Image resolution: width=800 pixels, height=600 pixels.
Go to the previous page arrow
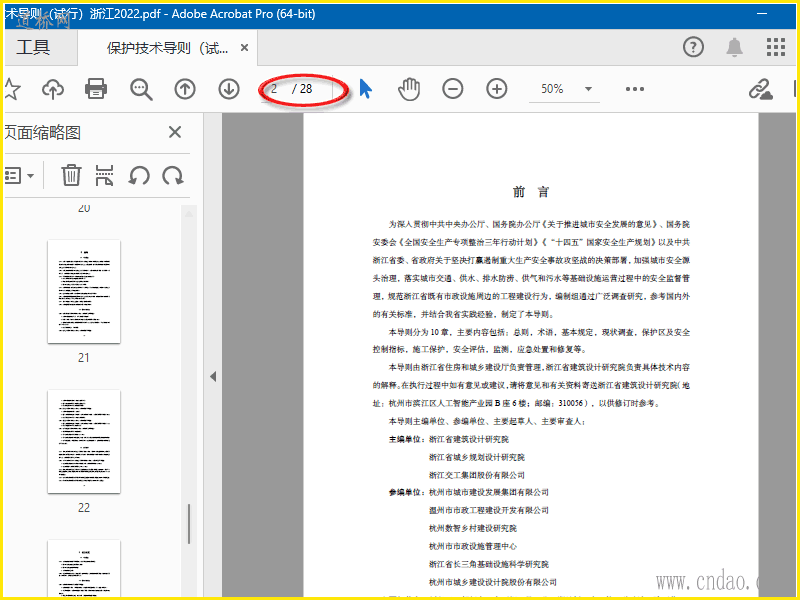pos(185,89)
